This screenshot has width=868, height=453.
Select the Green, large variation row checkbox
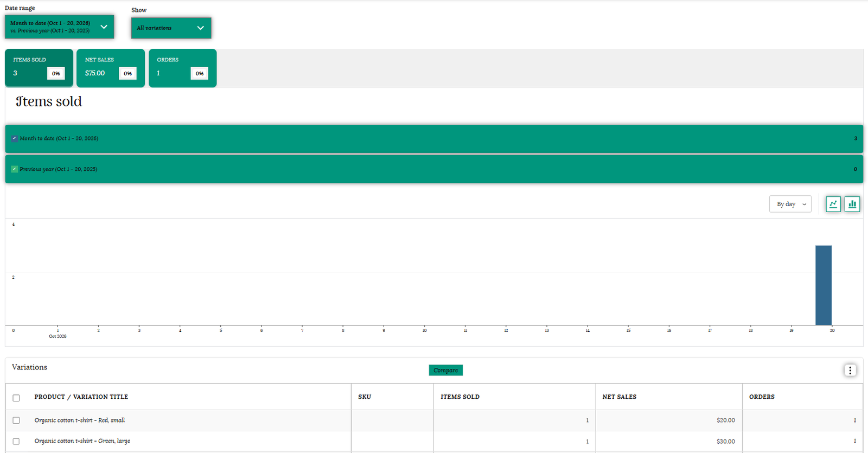pos(16,441)
